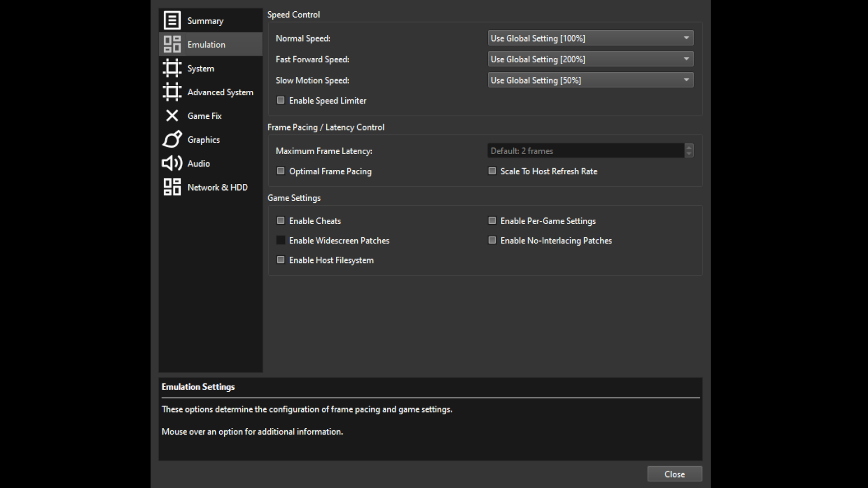Open System settings via its icon
The image size is (868, 488).
[x=172, y=68]
